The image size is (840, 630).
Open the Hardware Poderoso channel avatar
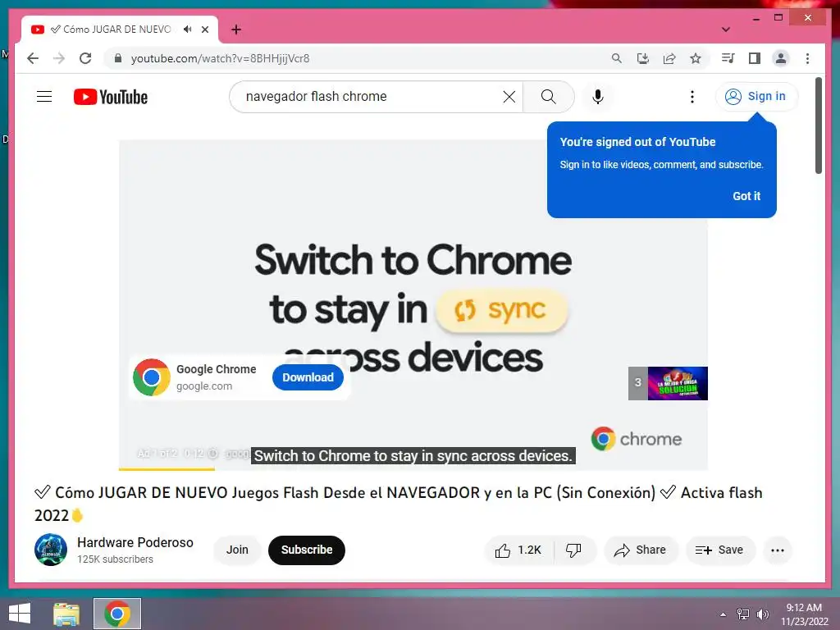tap(51, 550)
